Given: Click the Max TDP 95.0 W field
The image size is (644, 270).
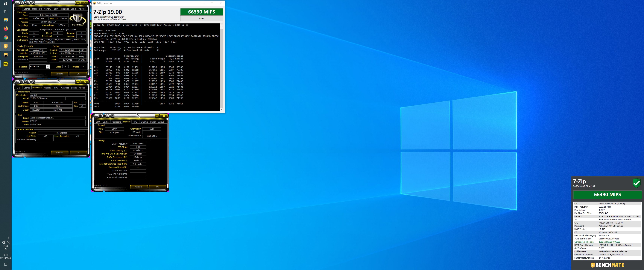Looking at the screenshot, I should click(63, 19).
